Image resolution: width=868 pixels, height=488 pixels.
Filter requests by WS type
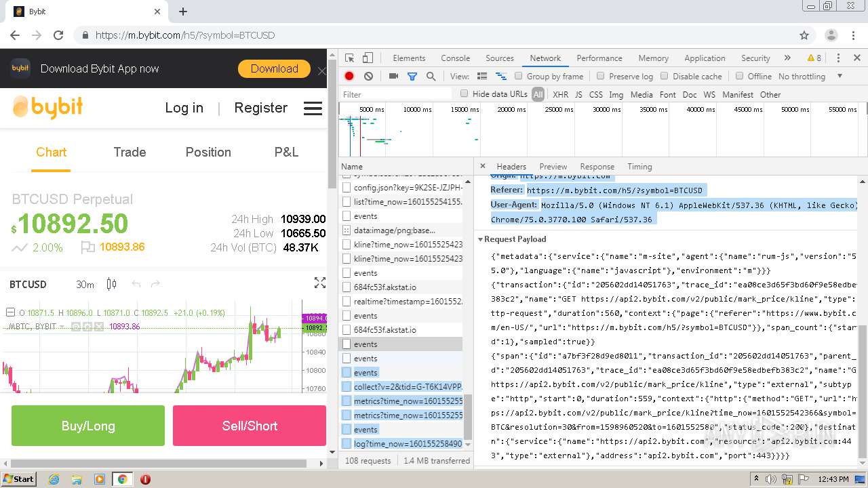tap(709, 95)
